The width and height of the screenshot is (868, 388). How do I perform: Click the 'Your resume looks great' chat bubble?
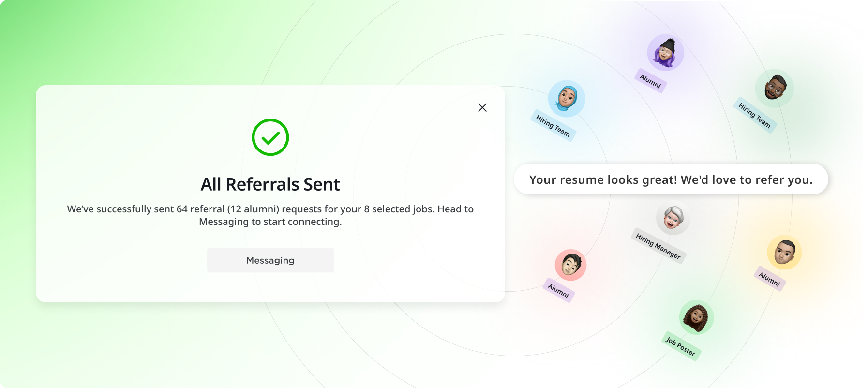[x=671, y=179]
